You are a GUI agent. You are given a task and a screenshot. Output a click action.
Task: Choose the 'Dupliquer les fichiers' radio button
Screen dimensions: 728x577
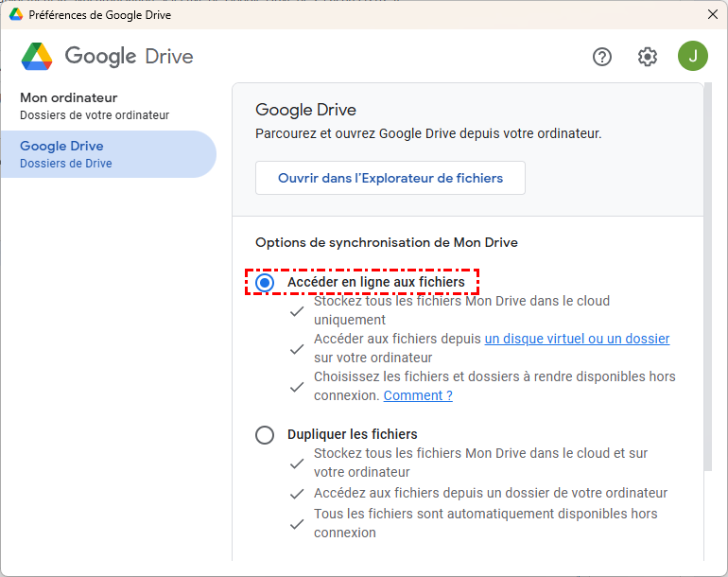266,435
